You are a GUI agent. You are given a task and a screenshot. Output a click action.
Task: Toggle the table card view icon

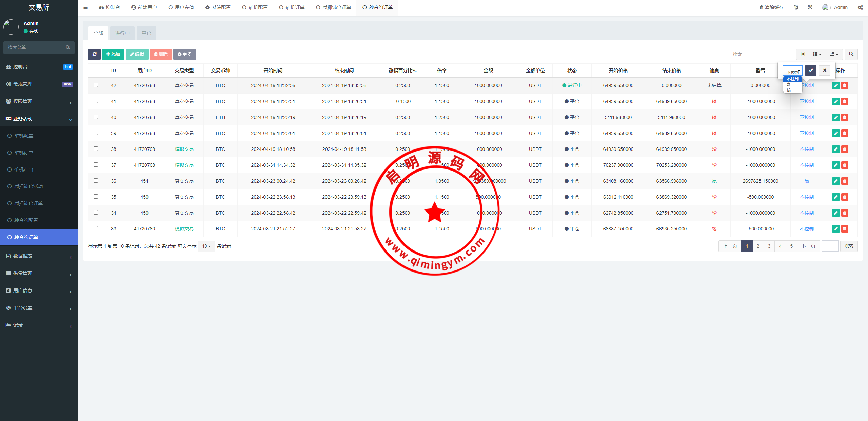[803, 54]
